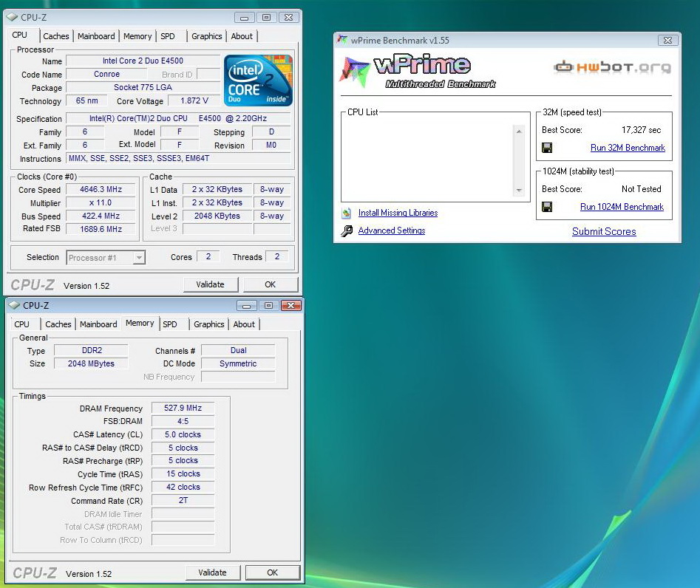Run the 32M Benchmark
Screen dimensions: 700x588
pos(628,148)
